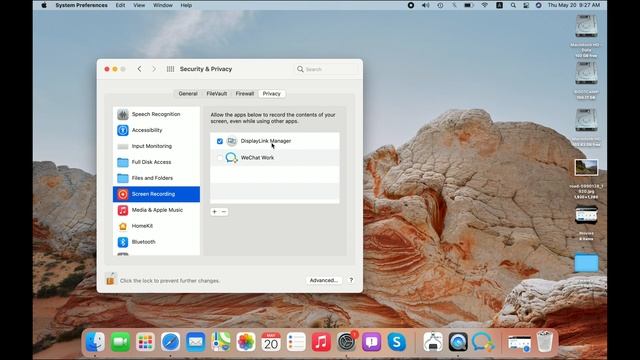Switch to the General tab

188,93
